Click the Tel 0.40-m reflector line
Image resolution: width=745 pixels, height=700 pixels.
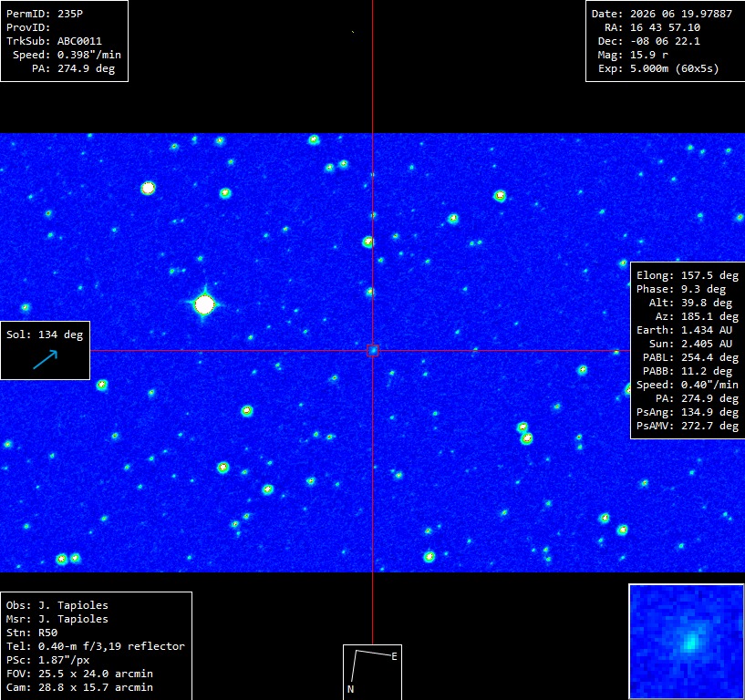tap(96, 646)
